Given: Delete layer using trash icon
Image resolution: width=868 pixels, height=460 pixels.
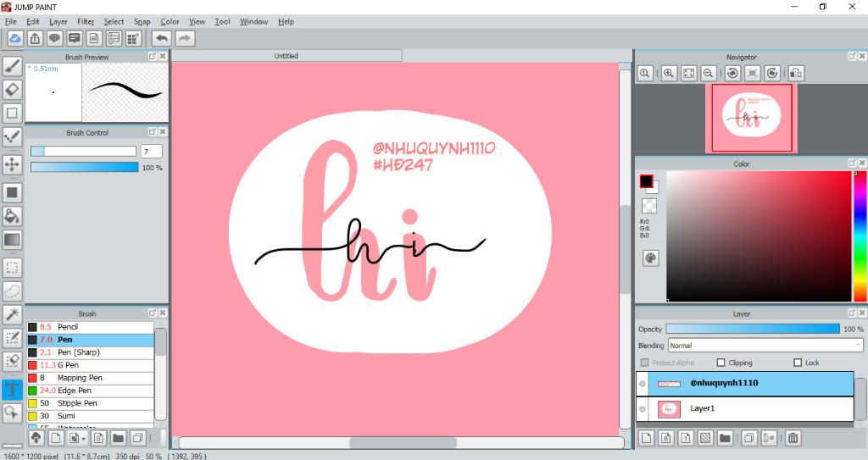Looking at the screenshot, I should 793,438.
